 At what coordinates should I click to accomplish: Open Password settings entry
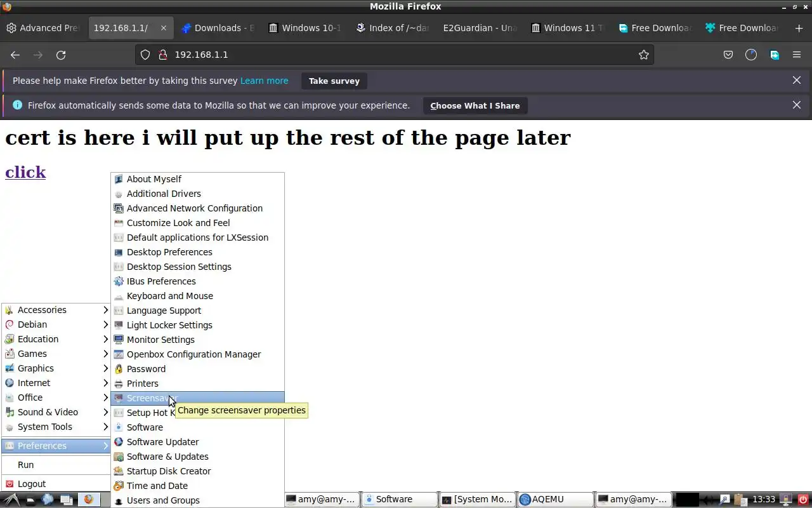point(198,369)
